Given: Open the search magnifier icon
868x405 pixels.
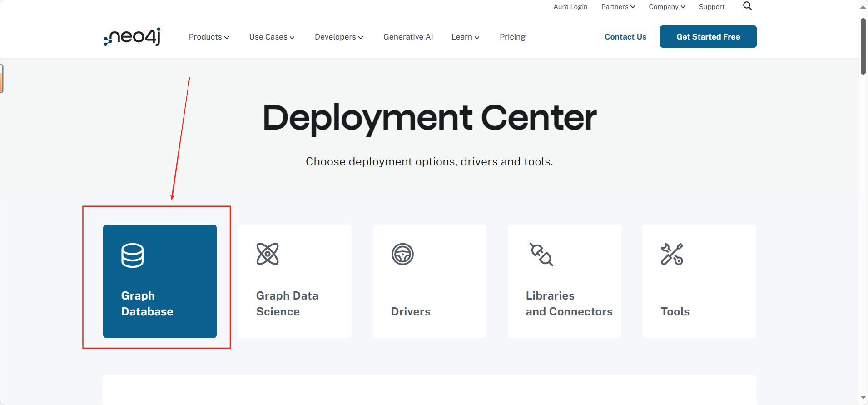Looking at the screenshot, I should pyautogui.click(x=747, y=6).
